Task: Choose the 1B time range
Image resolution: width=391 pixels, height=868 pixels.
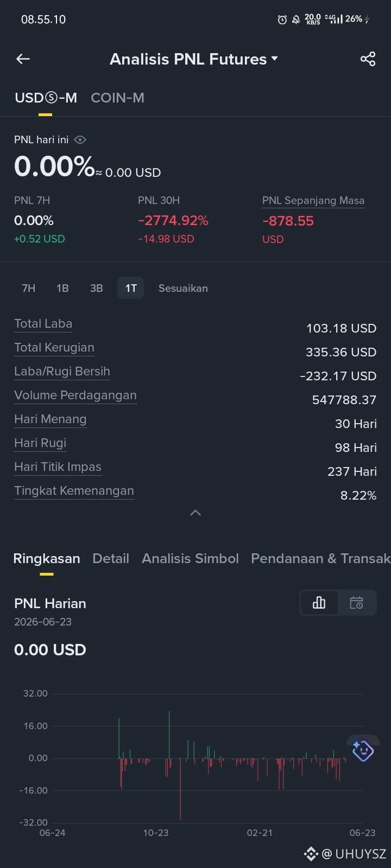Action: pyautogui.click(x=62, y=288)
